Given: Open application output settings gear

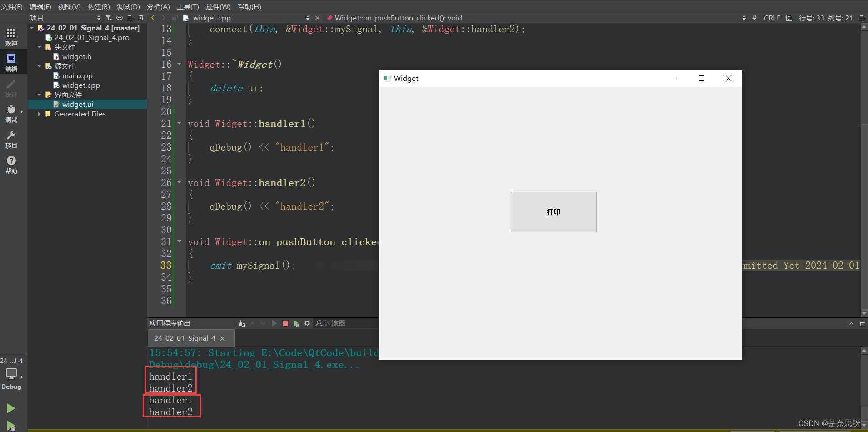Looking at the screenshot, I should coord(307,323).
